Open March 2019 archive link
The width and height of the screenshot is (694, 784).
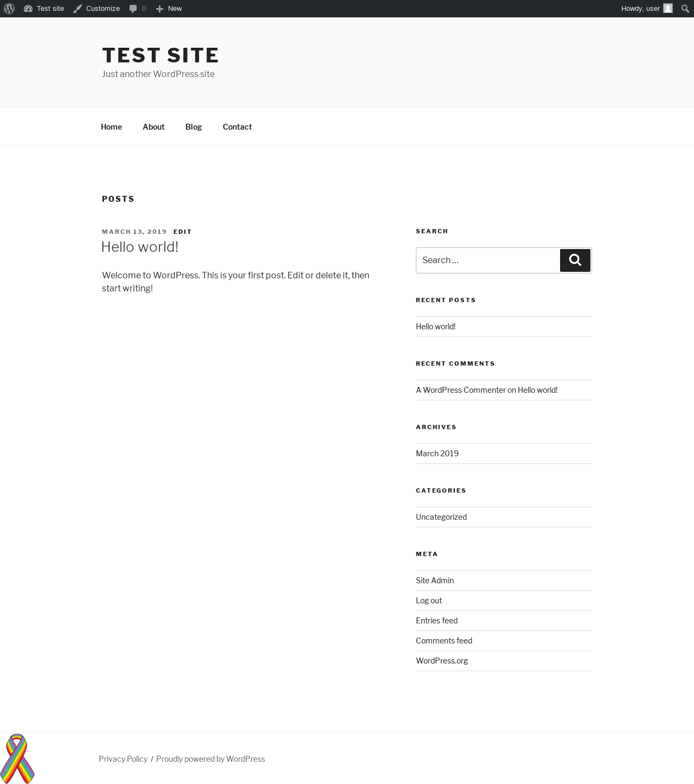437,454
